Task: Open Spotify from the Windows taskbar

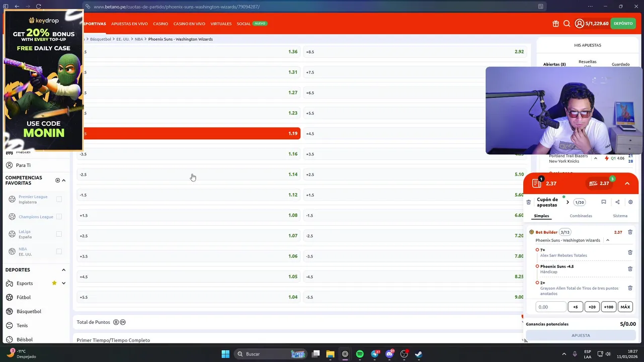Action: click(360, 354)
